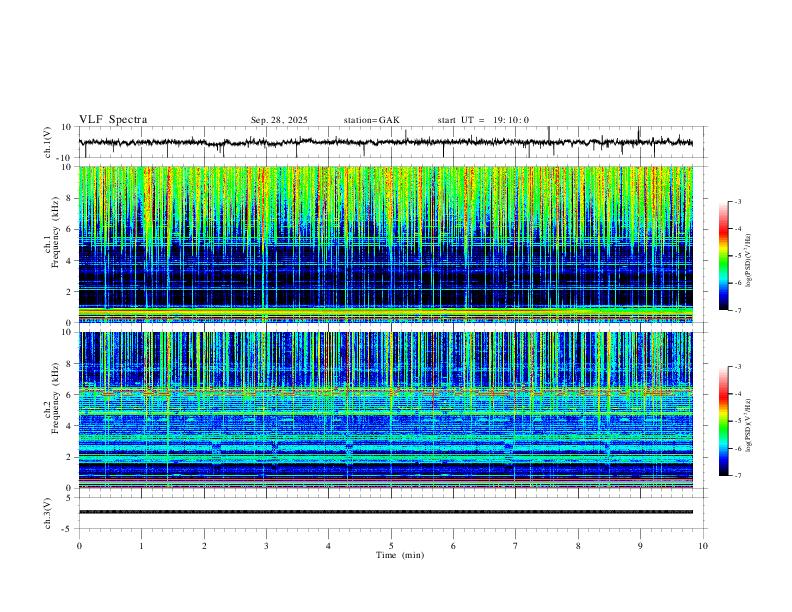Click the ch.2 "Frequency (kHz)" axis label
This screenshot has width=792, height=612.
click(55, 397)
